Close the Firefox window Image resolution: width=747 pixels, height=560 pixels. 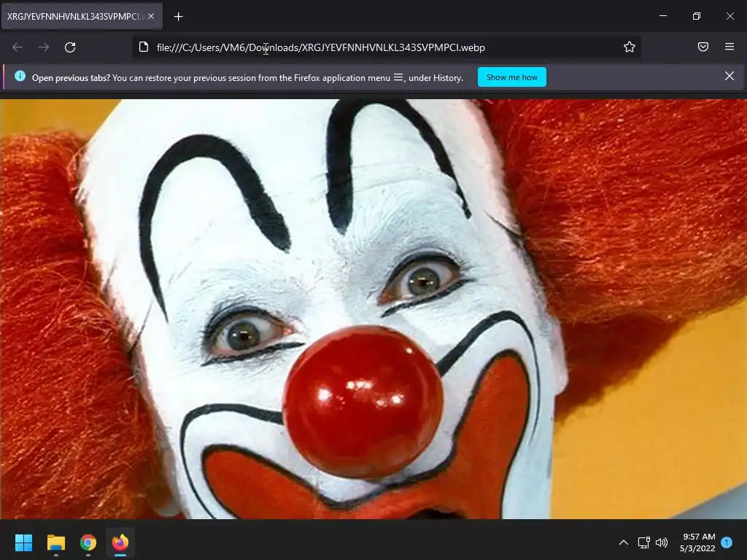(x=729, y=16)
